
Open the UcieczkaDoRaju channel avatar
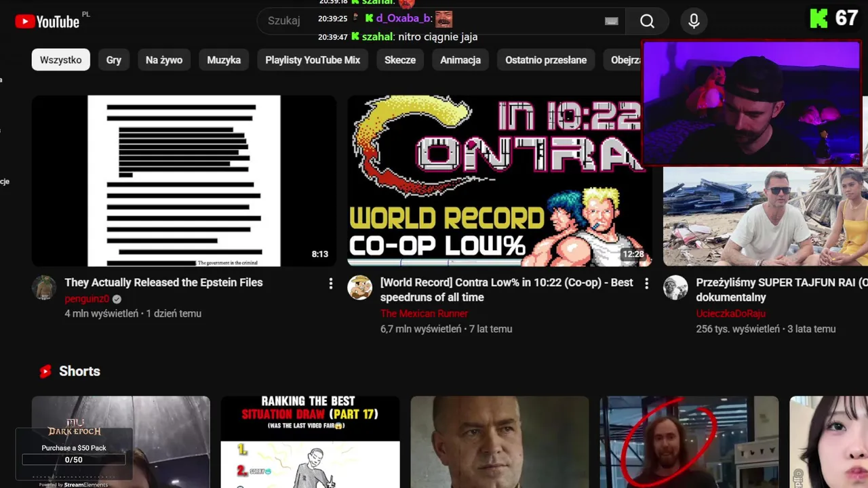coord(675,287)
